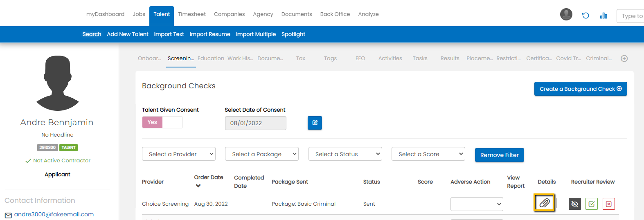Switch to the EEO tab
This screenshot has height=220, width=644.
tap(360, 58)
